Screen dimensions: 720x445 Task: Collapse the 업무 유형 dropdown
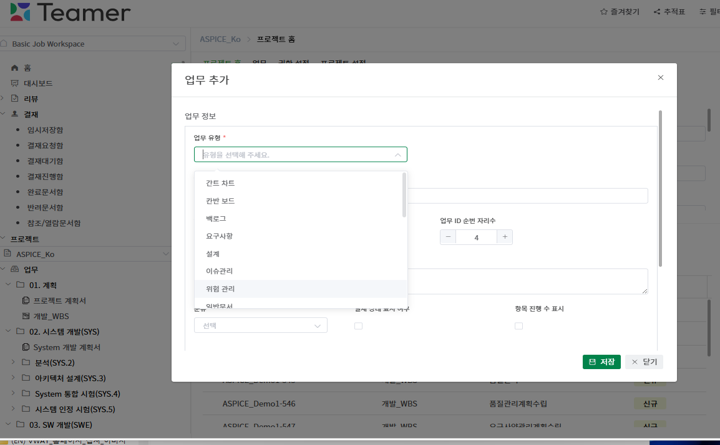coord(398,155)
